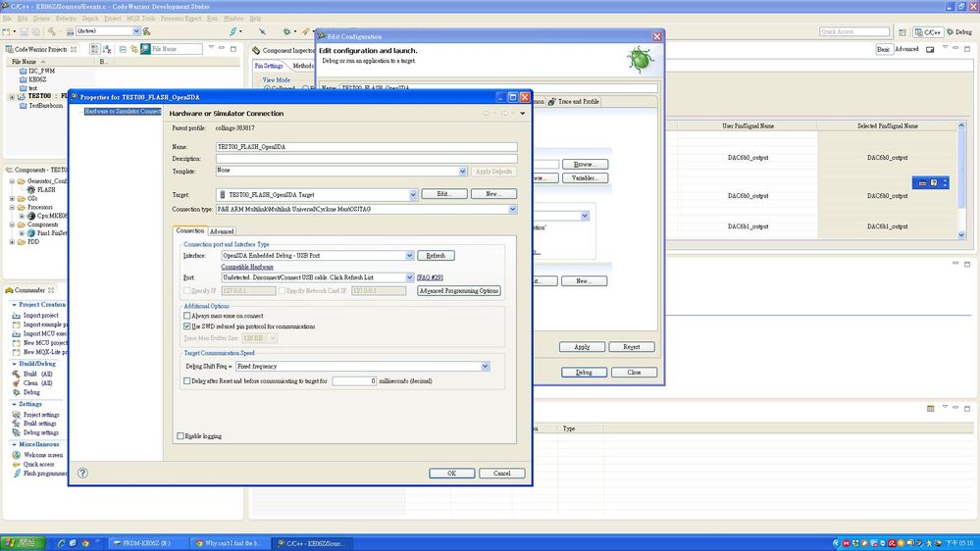
Task: Click the pin table scrollbar down arrow
Action: 961,235
